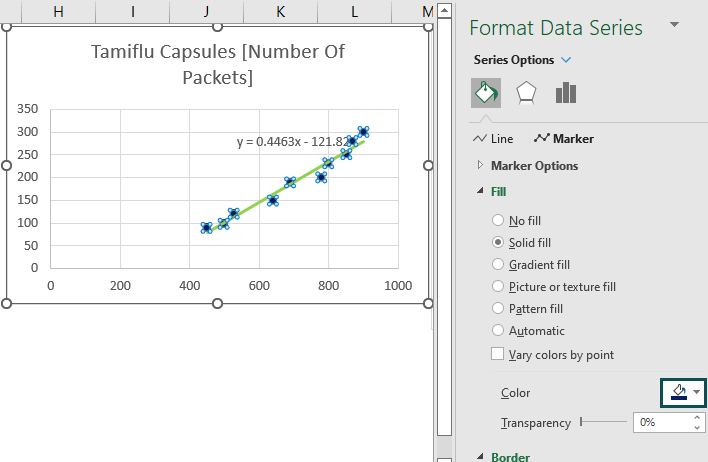The image size is (708, 462).
Task: Click the chart's bottom-center resize handle
Action: click(218, 303)
